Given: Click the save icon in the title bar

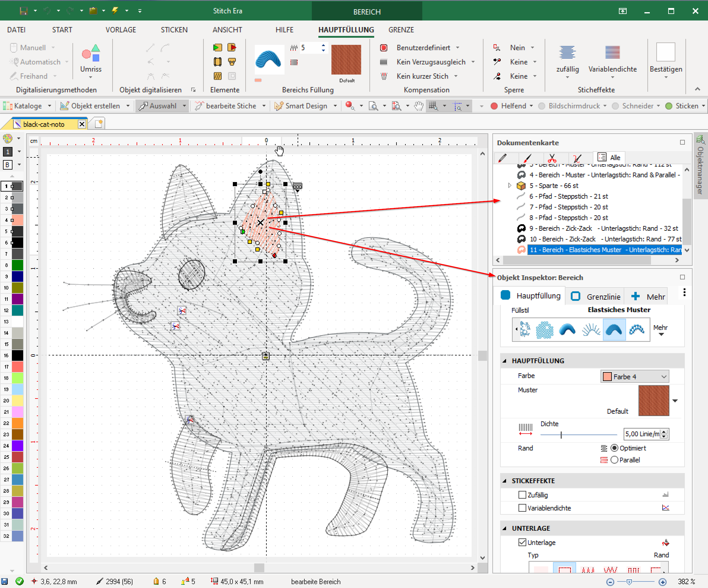Looking at the screenshot, I should (23, 11).
